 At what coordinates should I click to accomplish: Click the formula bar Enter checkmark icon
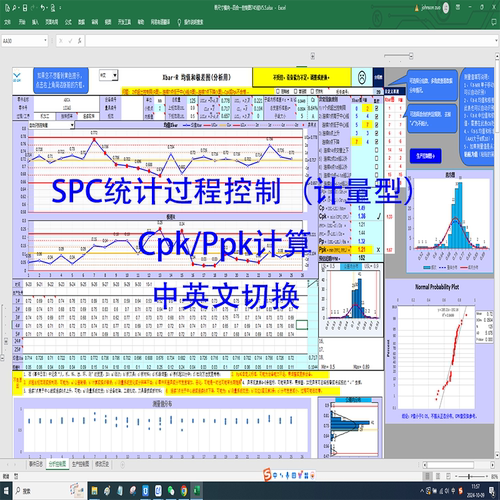70,41
